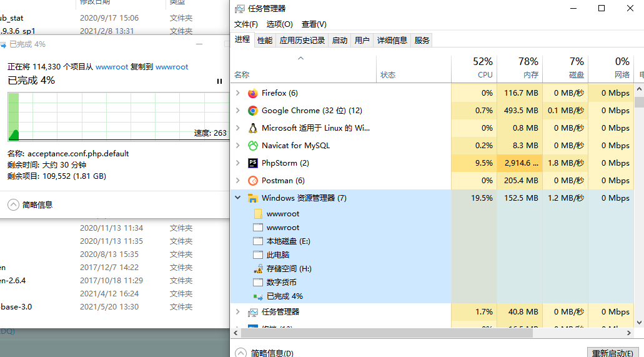Click the Navicat for MySQL icon
Image resolution: width=644 pixels, height=357 pixels.
tap(252, 146)
